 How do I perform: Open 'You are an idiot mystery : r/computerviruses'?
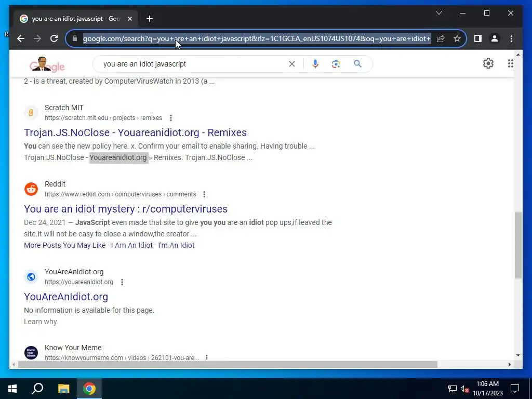click(126, 209)
